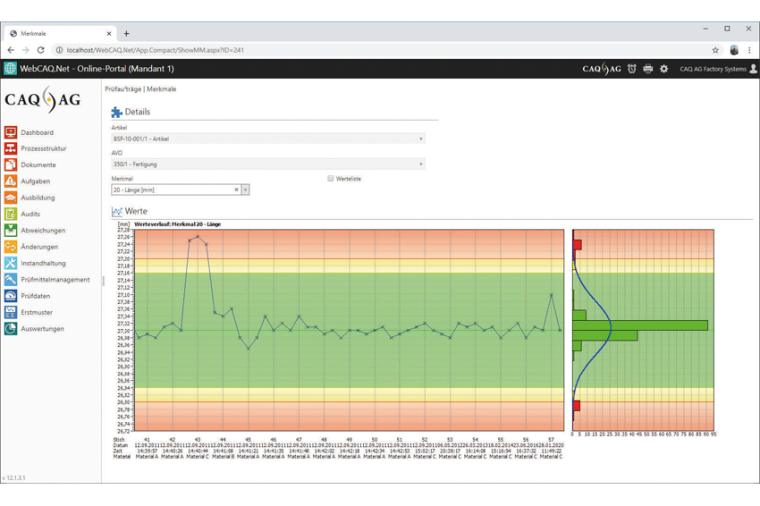Click the printer icon in header

coord(648,69)
